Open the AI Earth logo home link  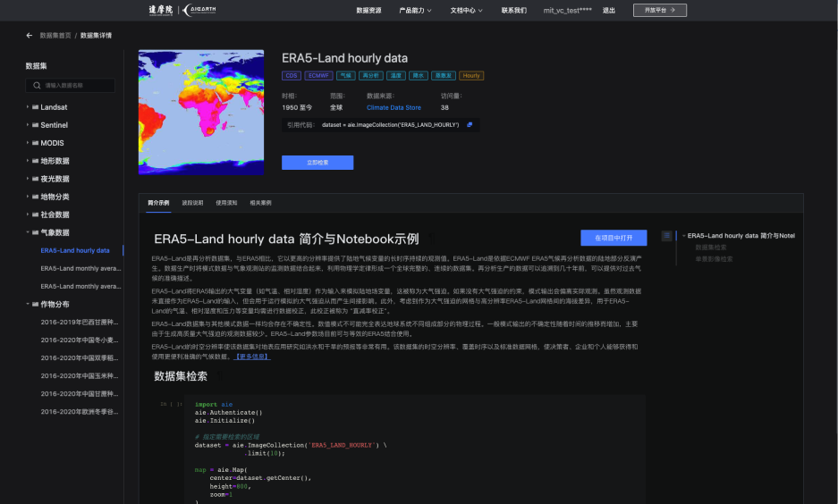(199, 10)
